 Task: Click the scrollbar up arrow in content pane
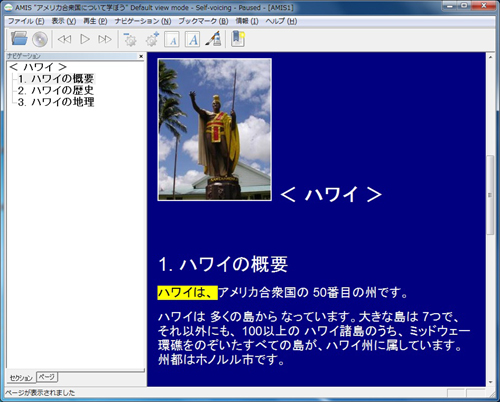click(490, 57)
